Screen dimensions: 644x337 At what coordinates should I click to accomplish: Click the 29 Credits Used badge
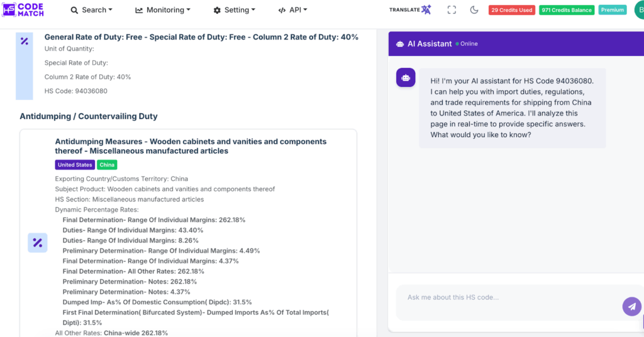pos(511,10)
